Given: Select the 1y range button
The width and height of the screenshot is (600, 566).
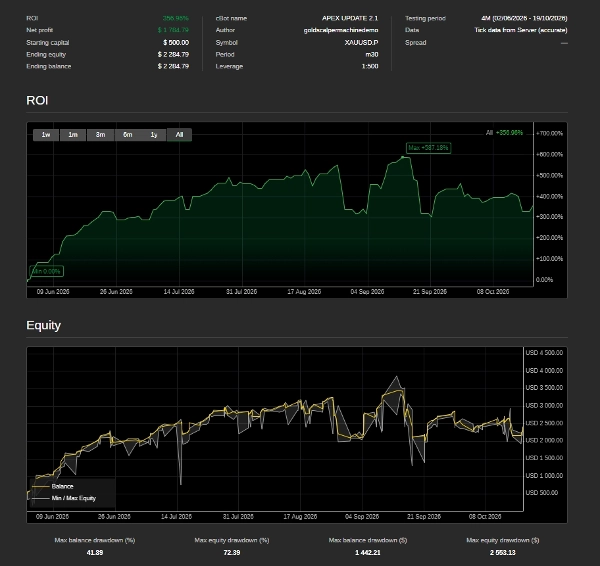Looking at the screenshot, I should click(x=153, y=135).
